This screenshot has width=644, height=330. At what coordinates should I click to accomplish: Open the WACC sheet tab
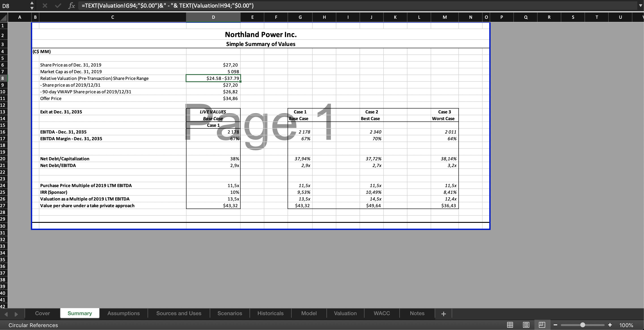click(382, 313)
